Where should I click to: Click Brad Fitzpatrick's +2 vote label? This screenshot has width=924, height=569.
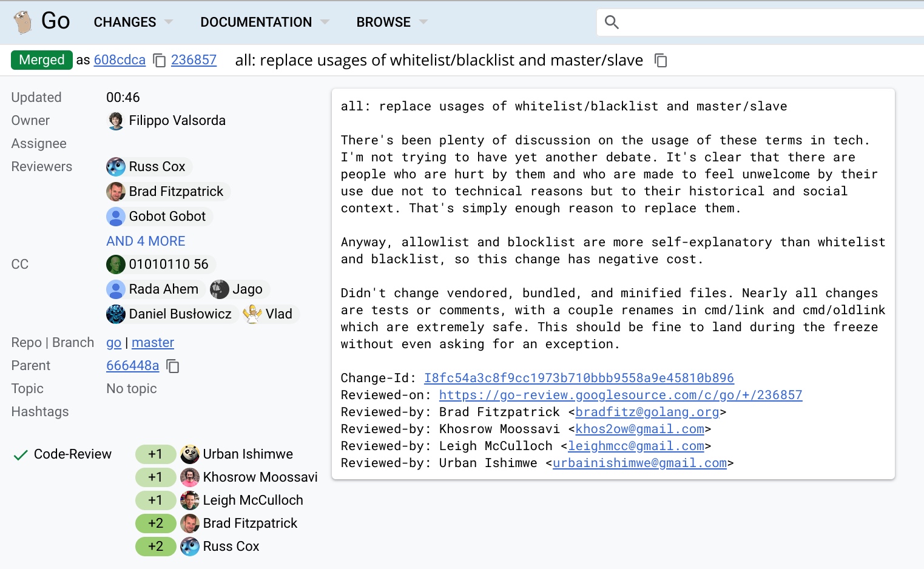click(x=155, y=523)
